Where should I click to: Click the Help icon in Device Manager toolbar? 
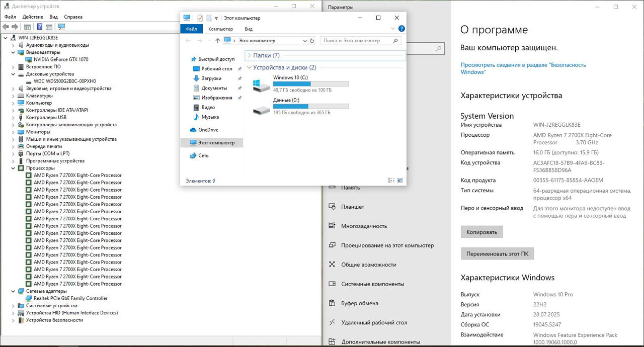click(39, 27)
